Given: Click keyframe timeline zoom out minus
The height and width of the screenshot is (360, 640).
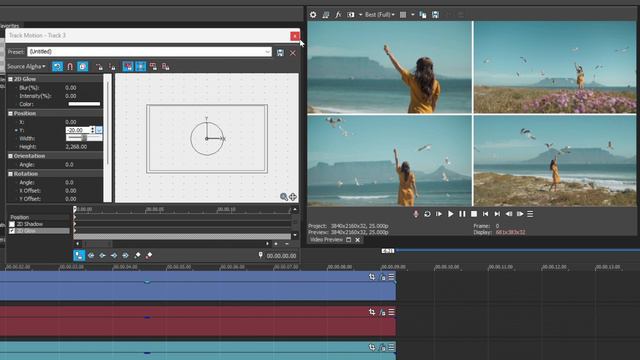Looking at the screenshot, I should (x=287, y=244).
